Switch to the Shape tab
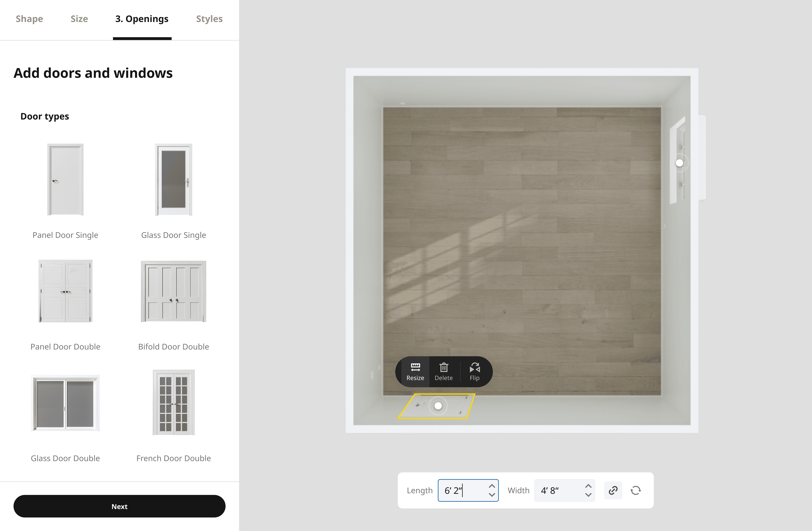The image size is (812, 531). (29, 19)
